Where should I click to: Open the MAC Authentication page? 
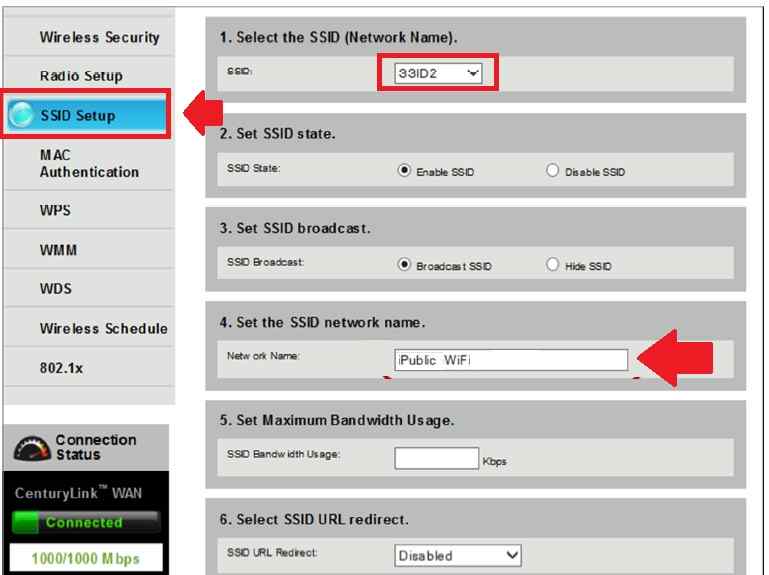89,164
